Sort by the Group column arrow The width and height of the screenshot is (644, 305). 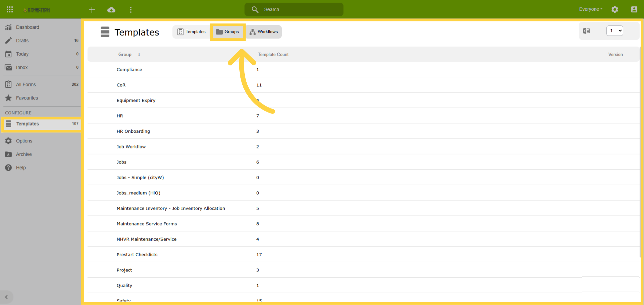(139, 54)
